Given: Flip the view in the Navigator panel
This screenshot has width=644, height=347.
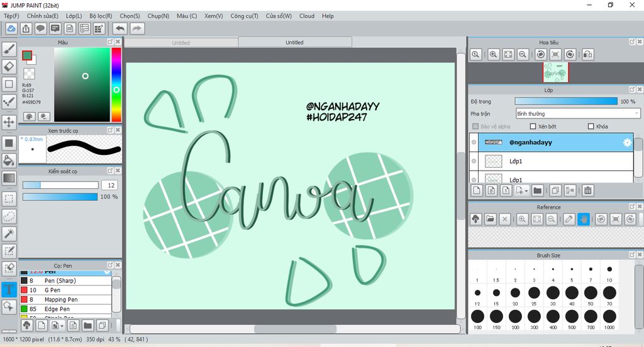Looking at the screenshot, I should [588, 54].
